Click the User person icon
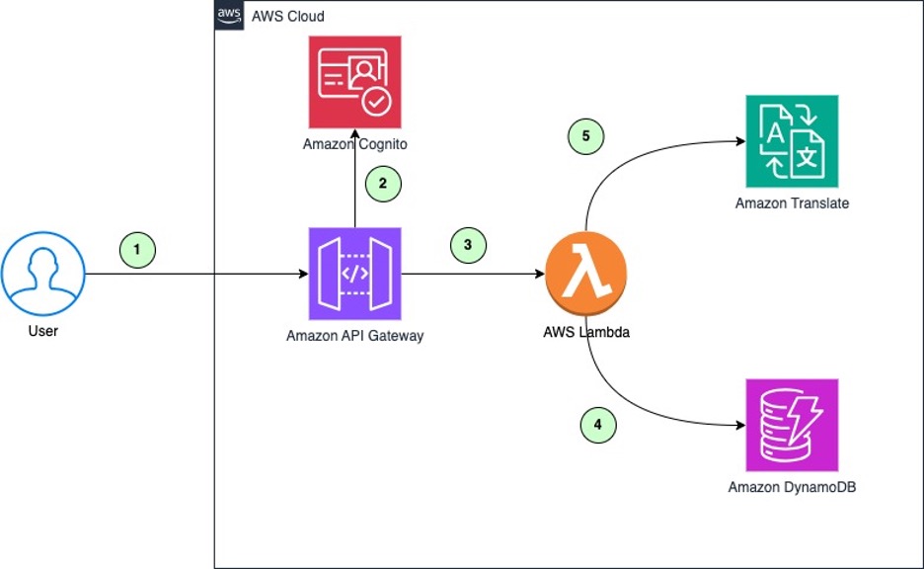 [x=43, y=274]
